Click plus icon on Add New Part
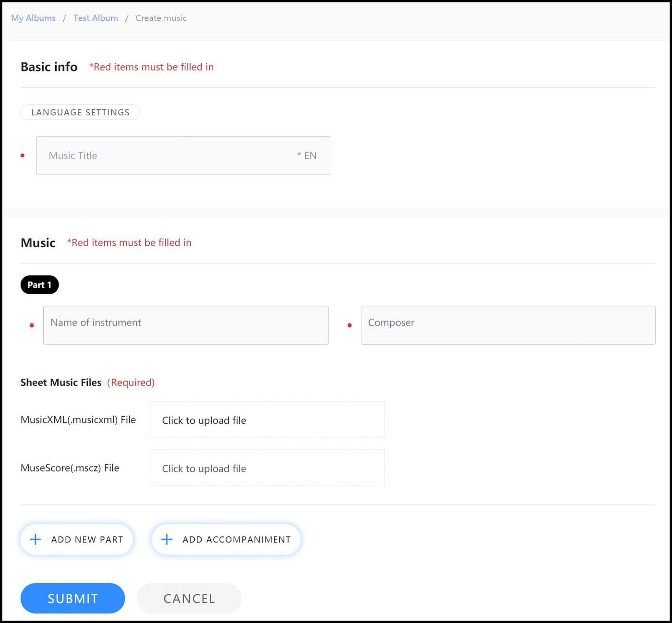This screenshot has width=672, height=623. tap(36, 539)
